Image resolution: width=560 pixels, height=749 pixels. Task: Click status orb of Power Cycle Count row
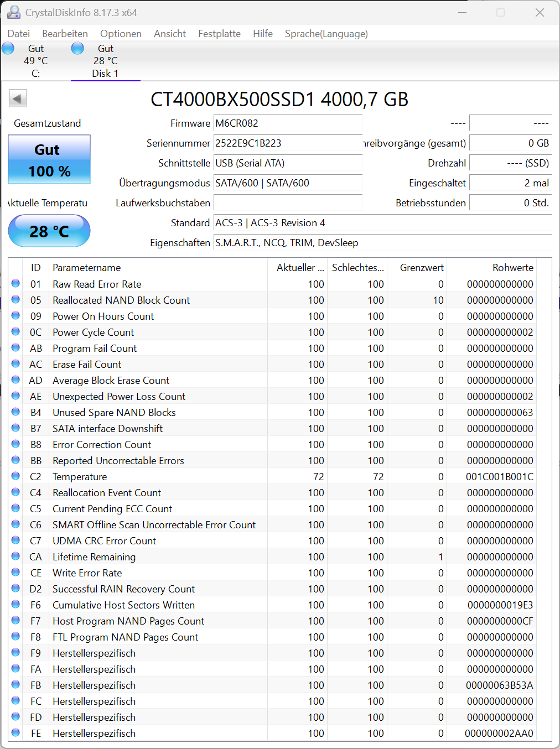point(15,331)
